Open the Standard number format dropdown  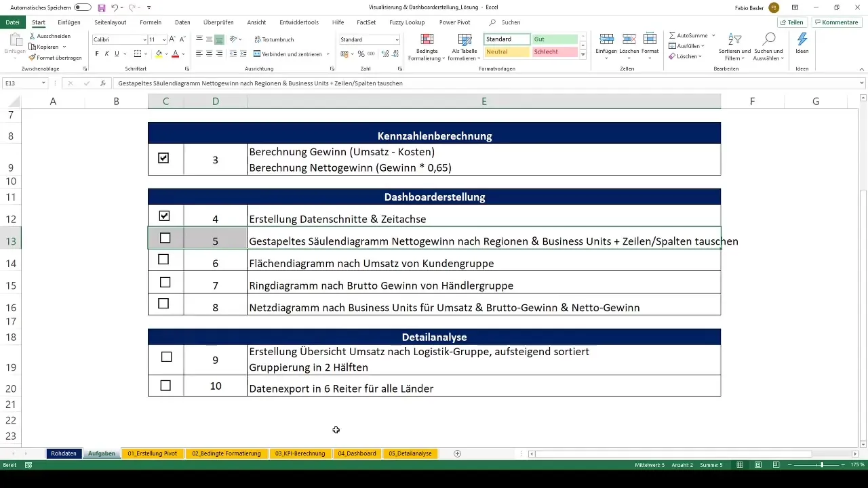coord(397,40)
